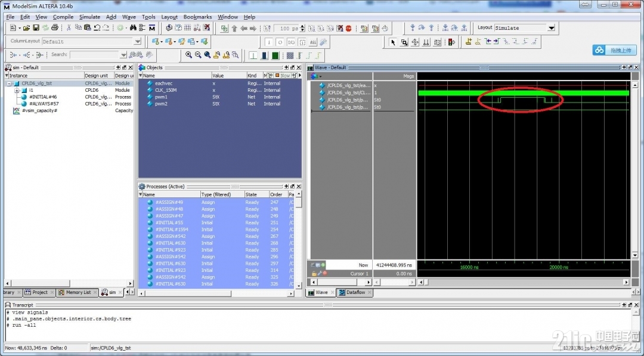Open the Bookmarks menu
644x356 pixels.
[x=197, y=17]
